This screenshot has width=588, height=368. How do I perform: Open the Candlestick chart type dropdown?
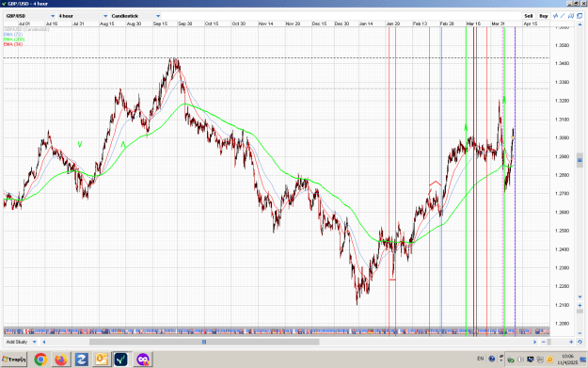click(135, 16)
